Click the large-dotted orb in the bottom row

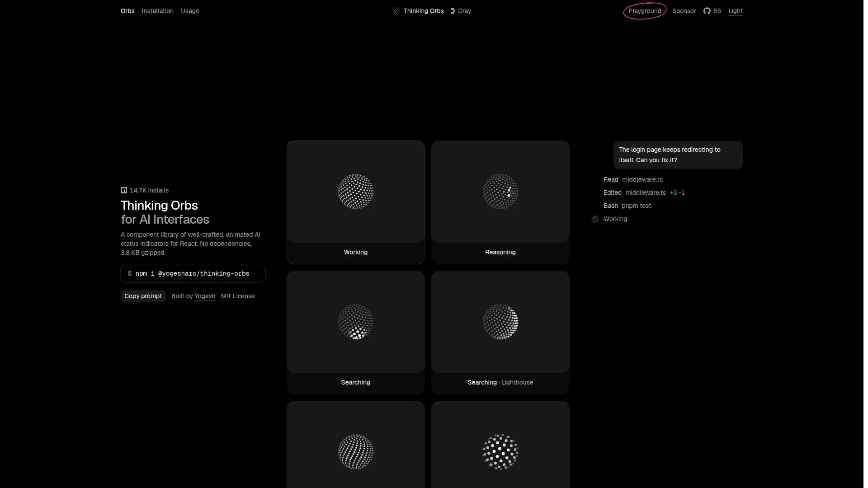click(x=500, y=452)
